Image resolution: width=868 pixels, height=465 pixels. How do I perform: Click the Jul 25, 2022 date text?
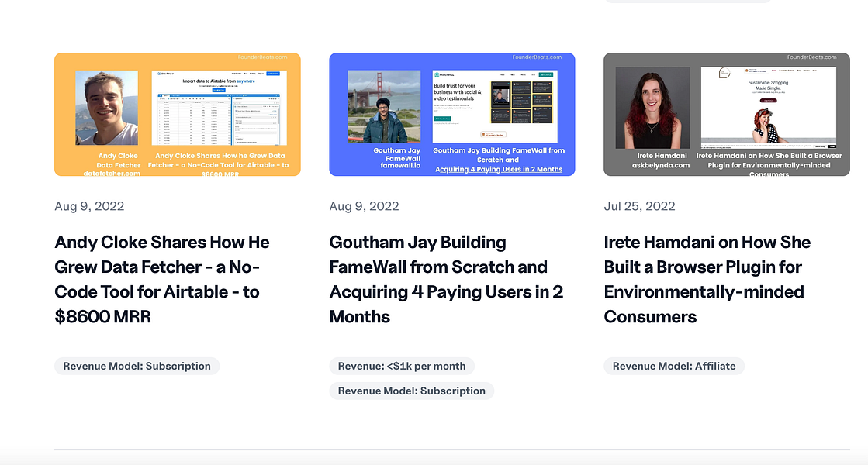point(639,206)
